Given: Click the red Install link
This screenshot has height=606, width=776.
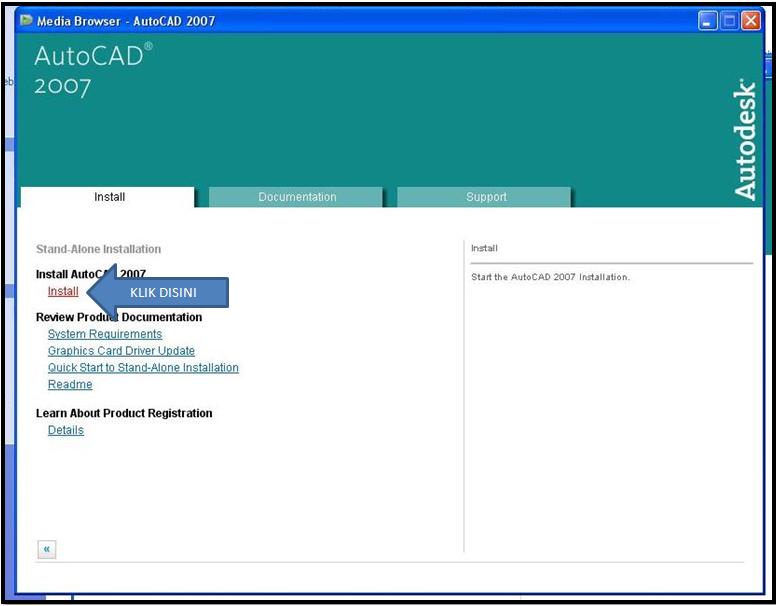Looking at the screenshot, I should (63, 291).
